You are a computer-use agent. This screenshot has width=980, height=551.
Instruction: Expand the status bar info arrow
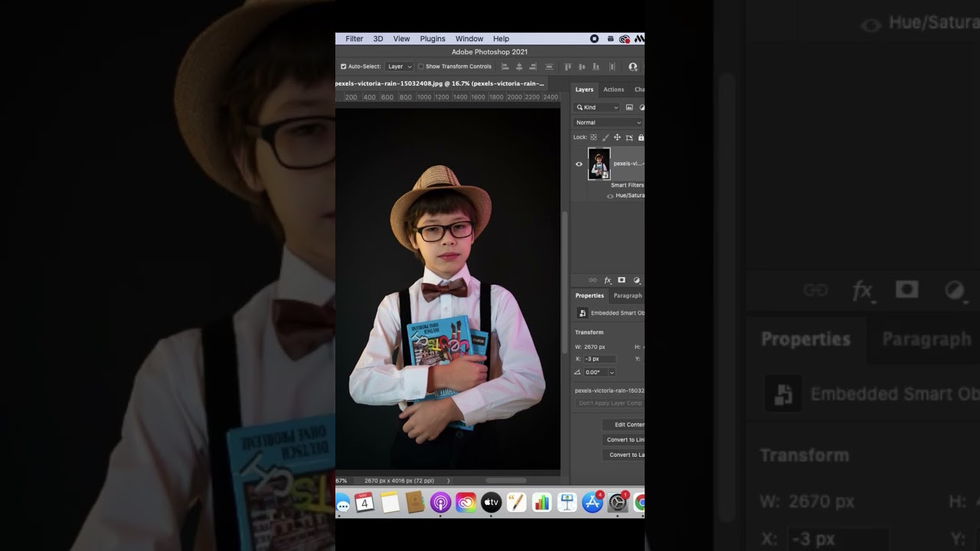click(x=448, y=481)
